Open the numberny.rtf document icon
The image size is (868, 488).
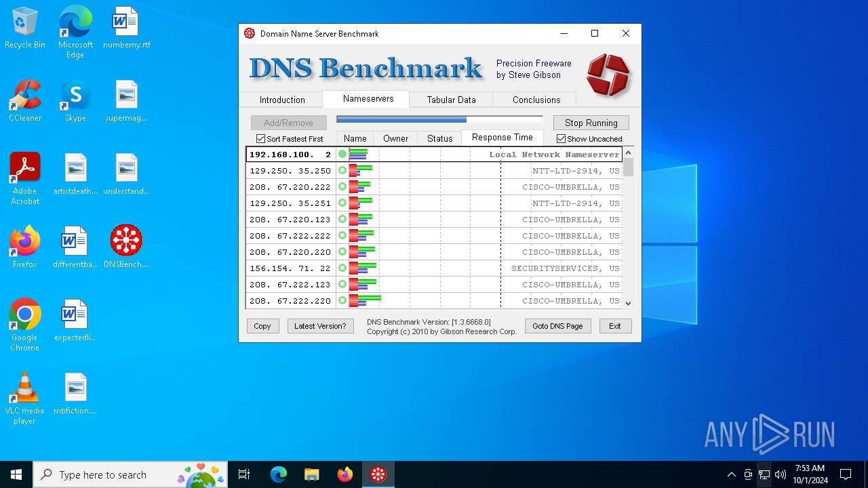click(126, 28)
